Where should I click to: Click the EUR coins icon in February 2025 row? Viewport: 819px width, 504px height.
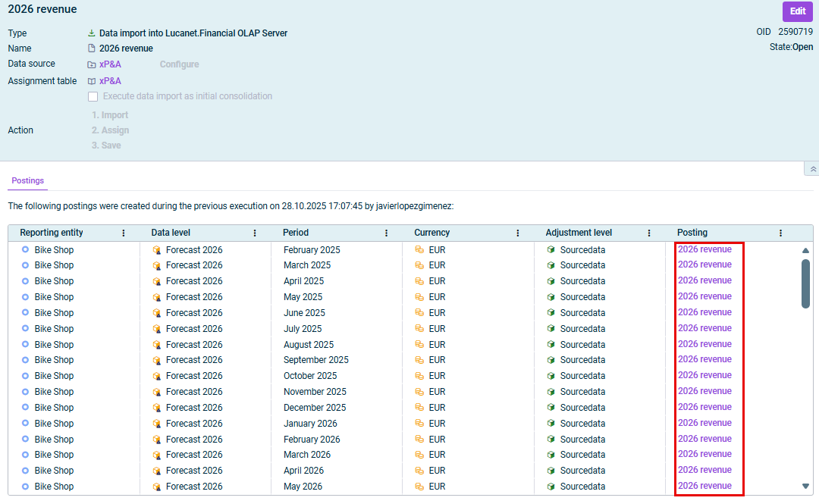pos(419,249)
